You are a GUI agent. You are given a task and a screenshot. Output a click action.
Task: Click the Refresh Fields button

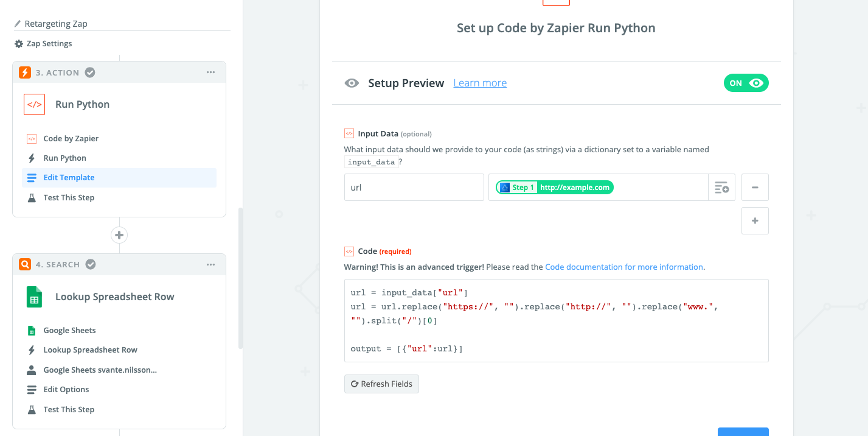(381, 384)
